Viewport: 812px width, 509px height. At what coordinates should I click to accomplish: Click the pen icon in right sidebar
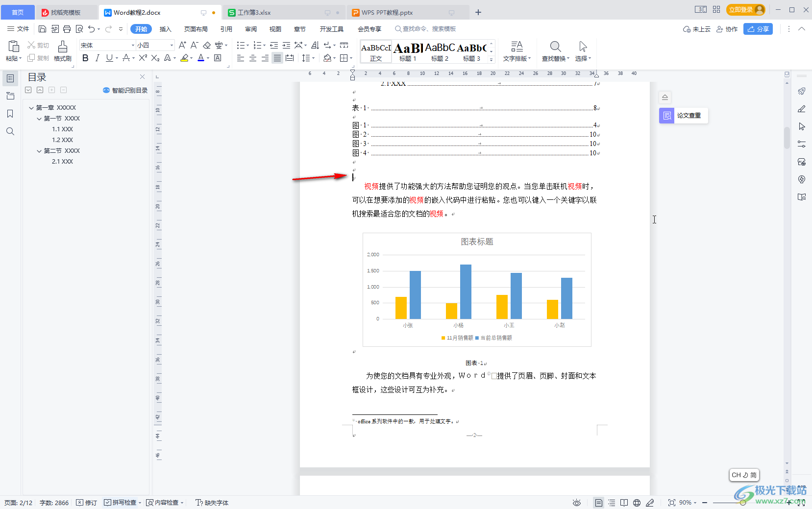(x=802, y=109)
